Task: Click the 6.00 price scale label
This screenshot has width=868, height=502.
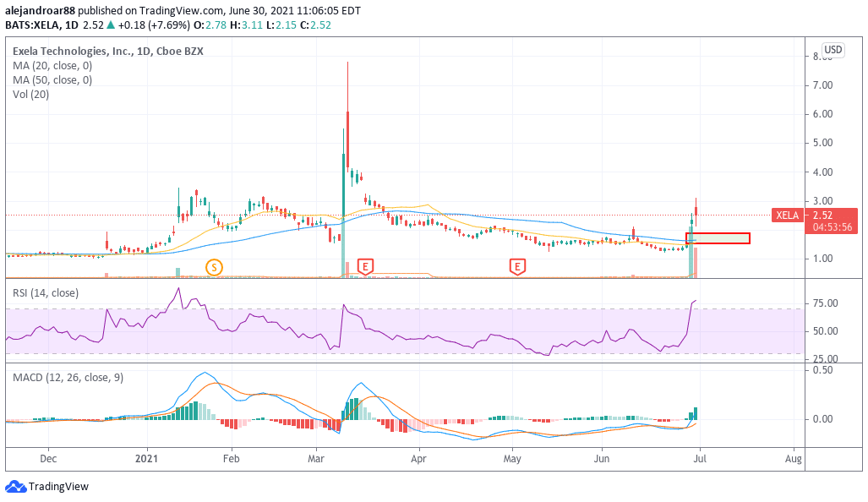Action: pyautogui.click(x=822, y=114)
